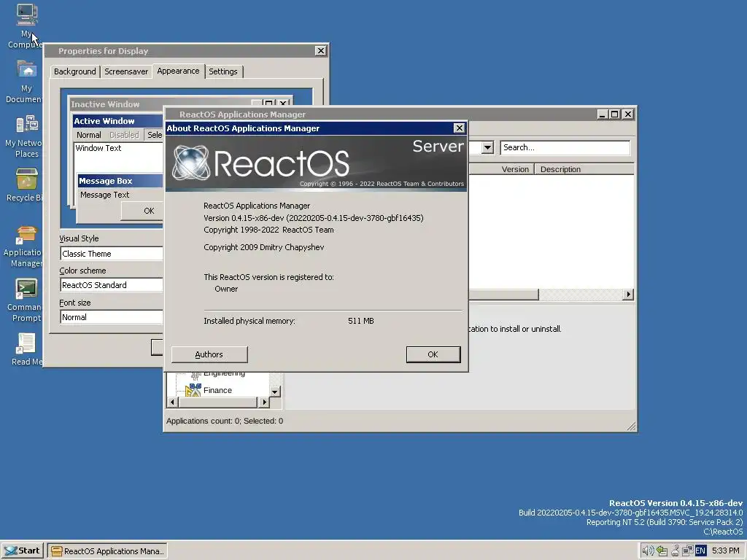Click the Active Window preview title bar
Viewport: 747px width, 560px height.
pyautogui.click(x=117, y=121)
